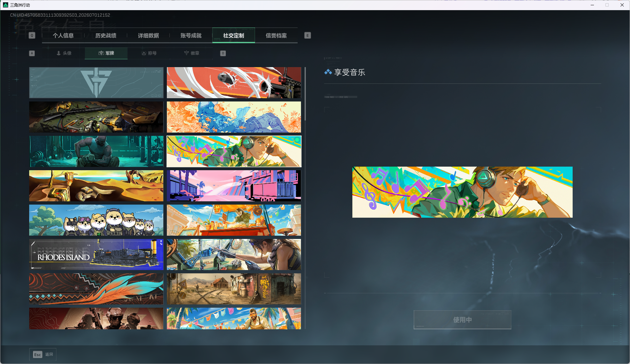630x364 pixels.
Task: Select the 头像 sub-tab
Action: [x=64, y=53]
